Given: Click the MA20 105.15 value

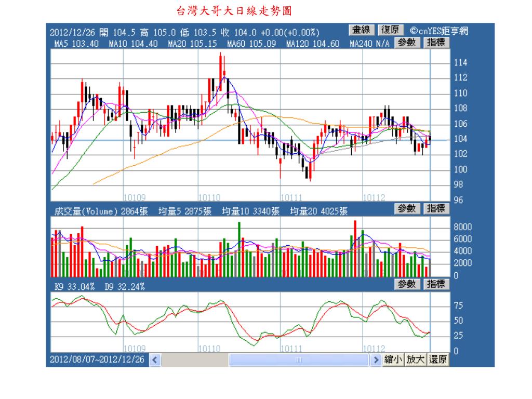Looking at the screenshot, I should tap(192, 44).
